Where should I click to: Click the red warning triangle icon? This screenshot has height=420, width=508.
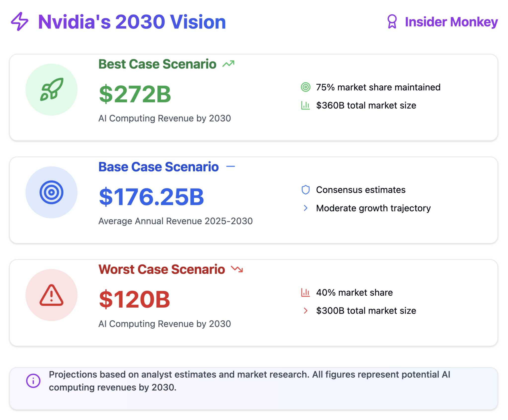(51, 295)
